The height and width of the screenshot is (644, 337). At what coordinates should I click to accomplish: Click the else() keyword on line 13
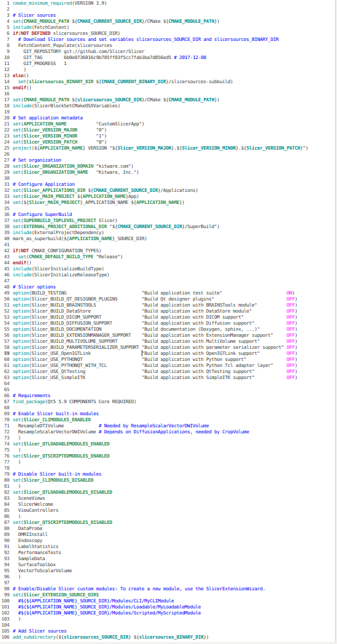click(x=21, y=76)
